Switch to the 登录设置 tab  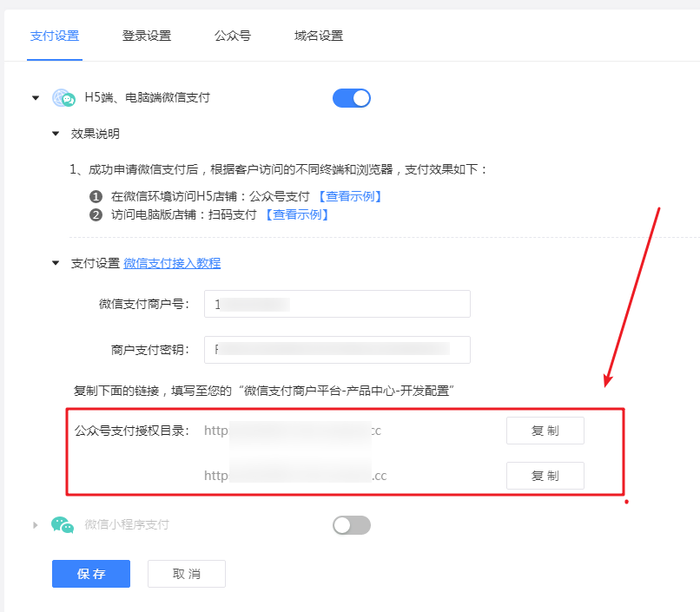pos(147,36)
